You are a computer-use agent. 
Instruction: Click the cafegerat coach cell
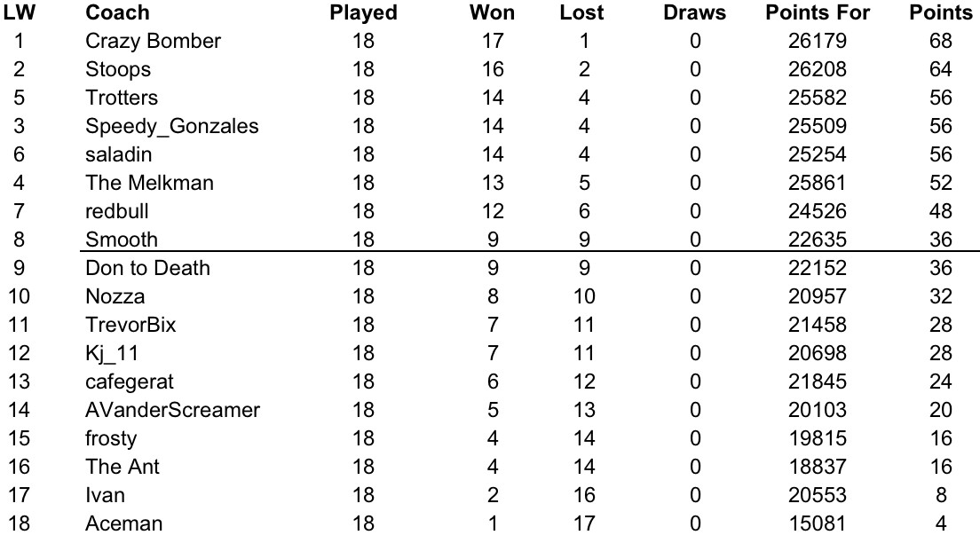tap(130, 382)
